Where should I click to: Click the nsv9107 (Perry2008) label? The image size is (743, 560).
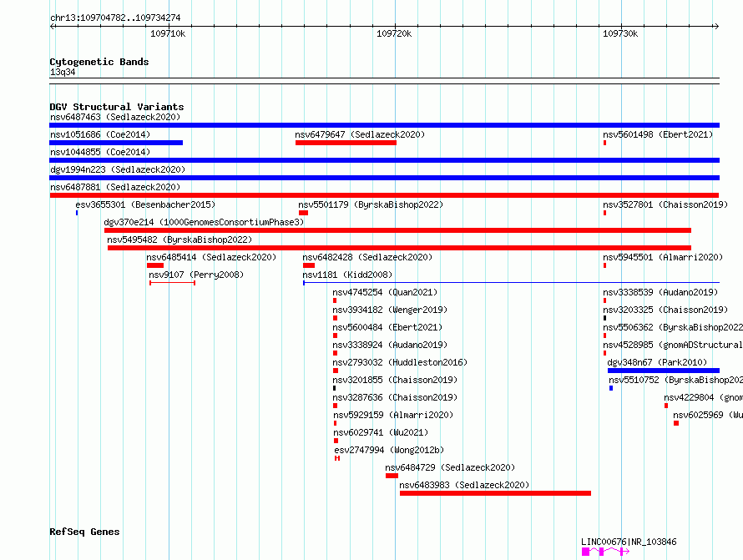[196, 275]
